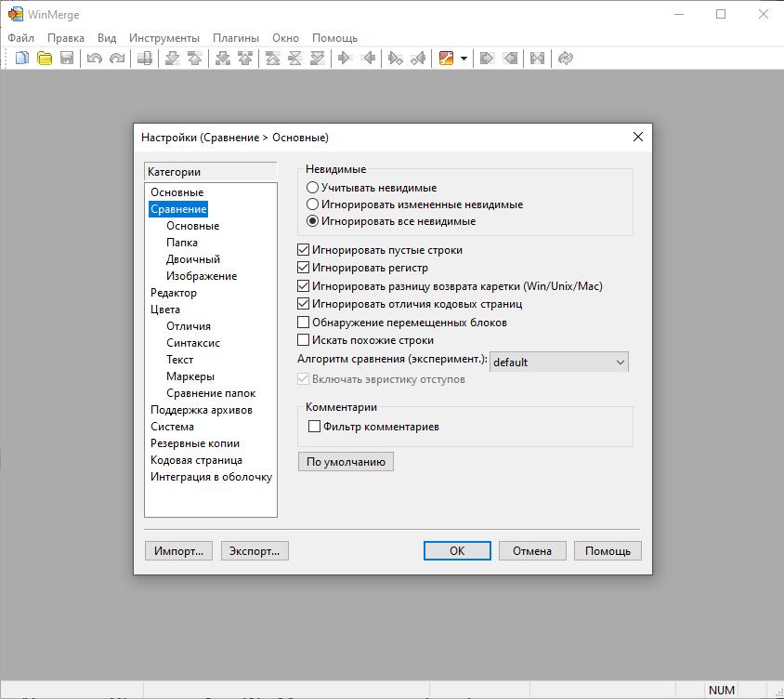Uncheck 'Игнорировать регистр' checkbox
This screenshot has width=784, height=699.
tap(304, 268)
